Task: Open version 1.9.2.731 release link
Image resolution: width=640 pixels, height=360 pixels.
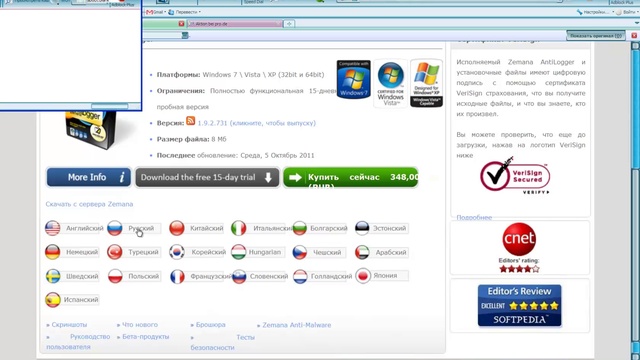Action: [x=257, y=123]
